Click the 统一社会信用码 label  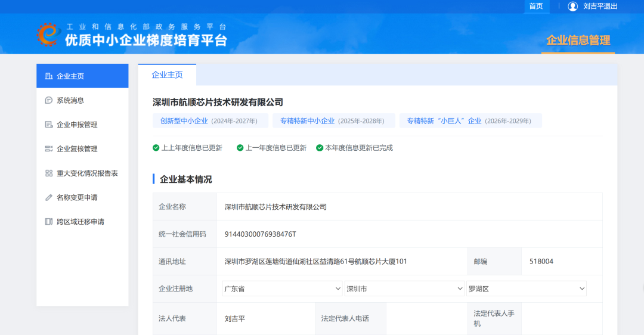click(182, 234)
